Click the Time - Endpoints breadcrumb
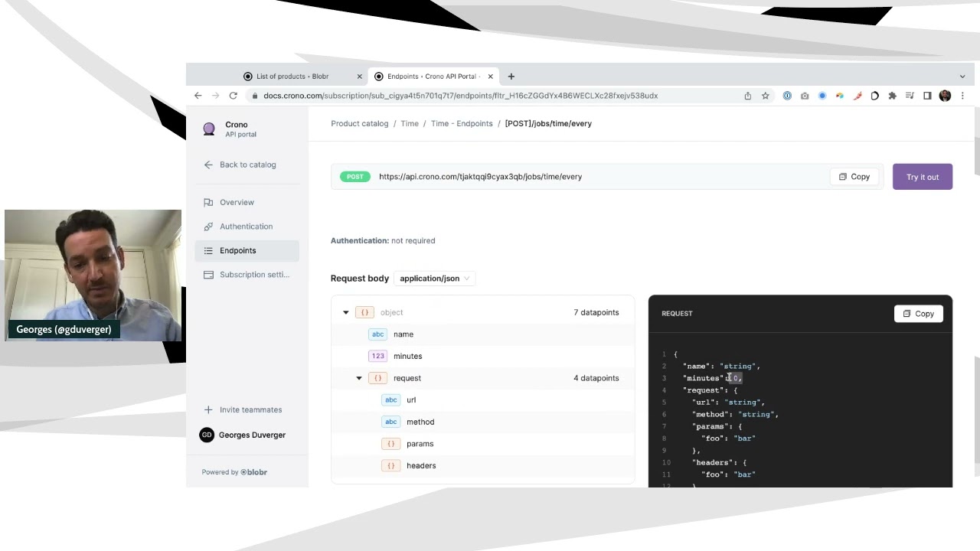 pyautogui.click(x=462, y=123)
